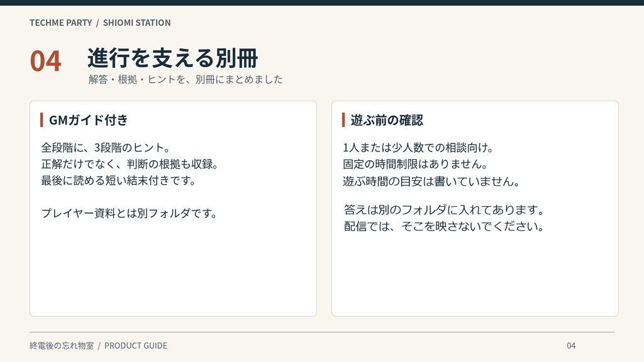Viewport: 644px width, 362px height.
Task: Click the line 固定の時間制限はありません。
Action: [x=415, y=164]
